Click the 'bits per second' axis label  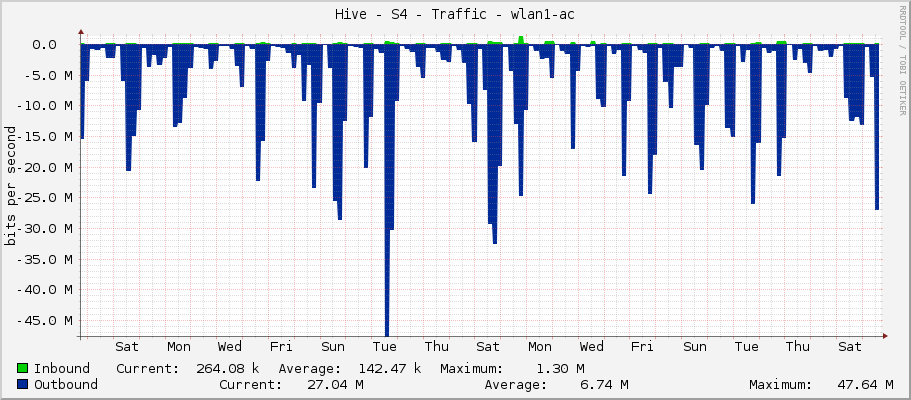tap(11, 186)
